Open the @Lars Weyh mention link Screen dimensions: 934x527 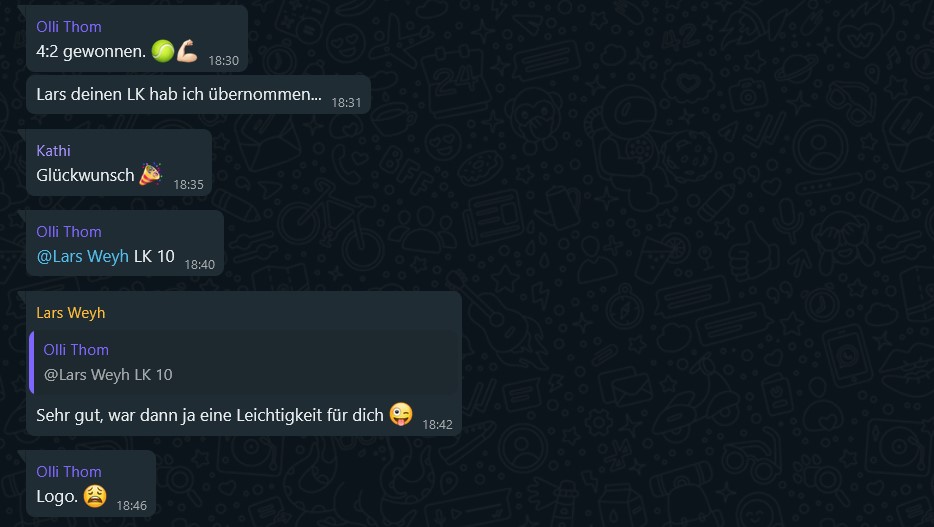pyautogui.click(x=82, y=256)
